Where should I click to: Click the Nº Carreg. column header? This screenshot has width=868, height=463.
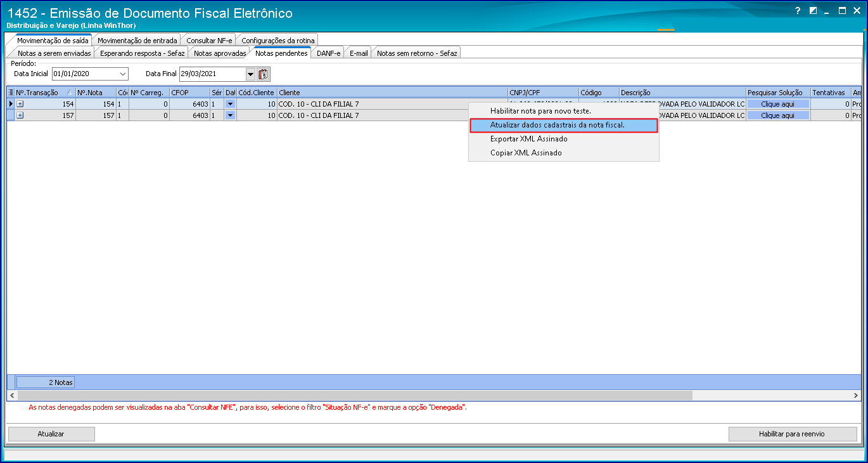pyautogui.click(x=149, y=93)
